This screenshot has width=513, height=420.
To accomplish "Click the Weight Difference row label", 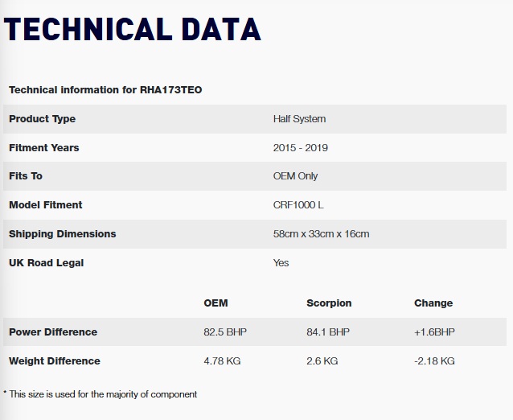I will (x=55, y=360).
